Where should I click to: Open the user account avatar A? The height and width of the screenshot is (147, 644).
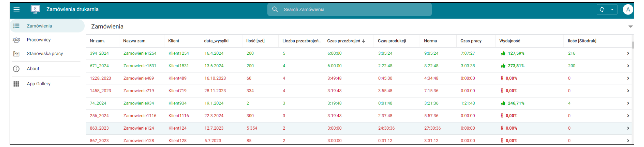click(x=628, y=9)
